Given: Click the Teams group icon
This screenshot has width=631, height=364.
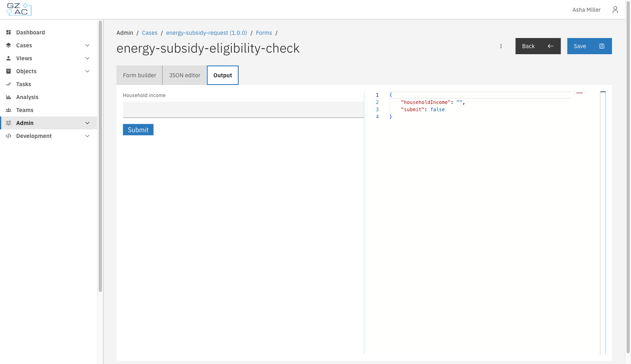Looking at the screenshot, I should (8, 110).
